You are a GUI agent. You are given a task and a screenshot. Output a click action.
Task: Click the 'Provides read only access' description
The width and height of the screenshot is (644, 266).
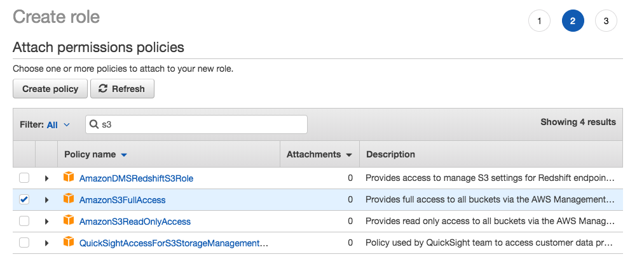(490, 222)
